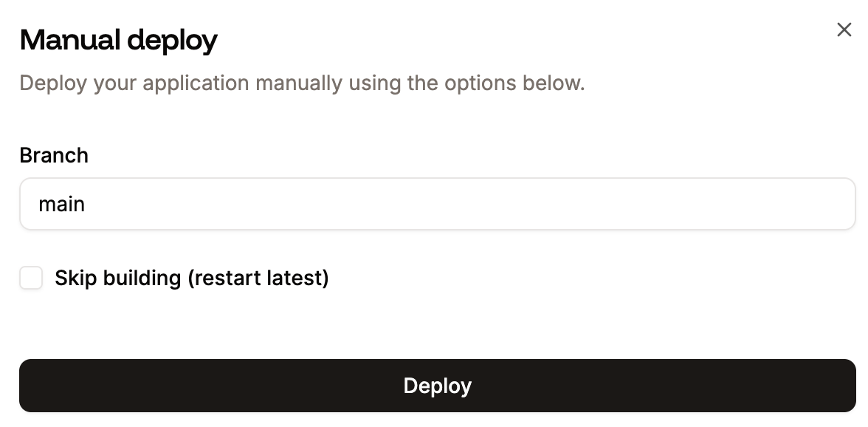This screenshot has width=868, height=427.
Task: Click the Branch label
Action: (x=54, y=155)
